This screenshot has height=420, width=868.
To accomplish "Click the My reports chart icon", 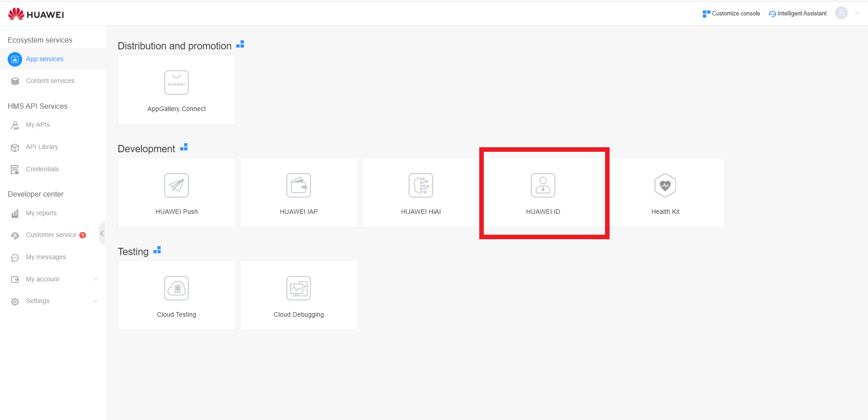I will (15, 213).
